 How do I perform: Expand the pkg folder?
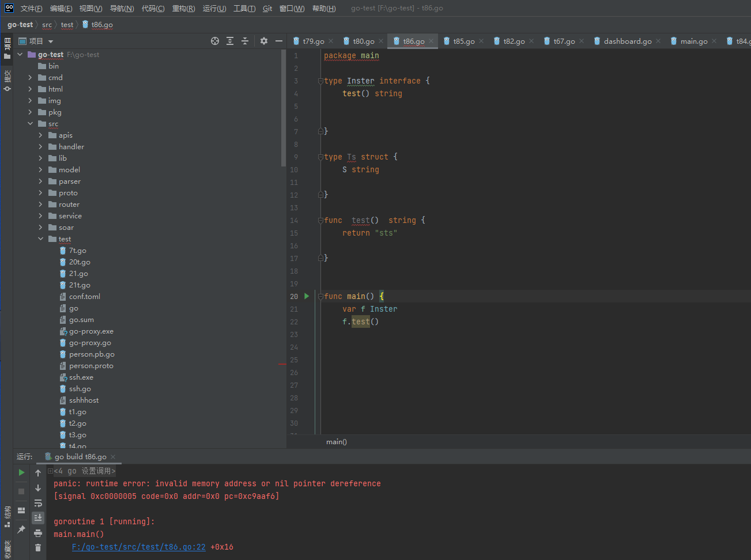(30, 112)
